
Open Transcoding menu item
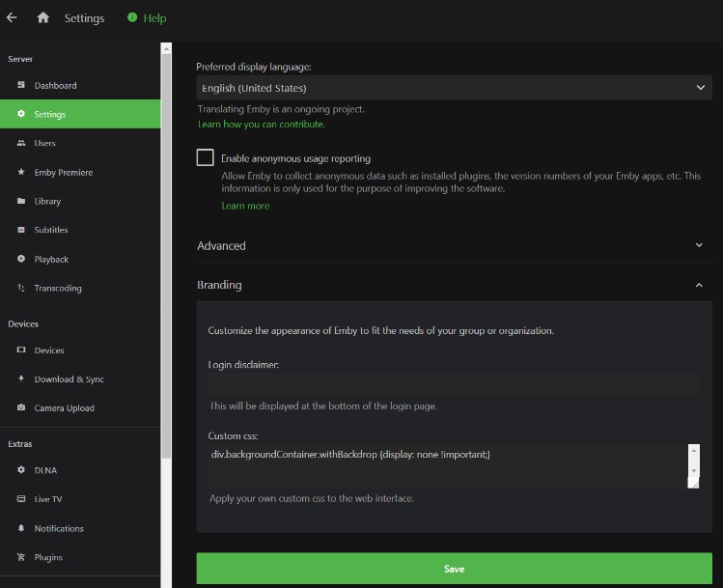80,288
